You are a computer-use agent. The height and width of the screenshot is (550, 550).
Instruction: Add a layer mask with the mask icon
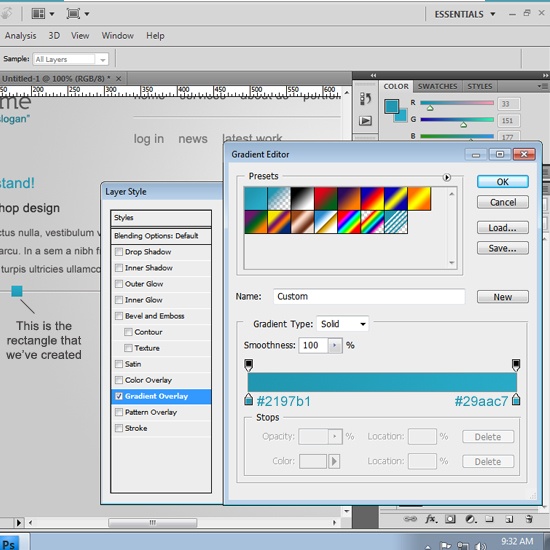pos(450,519)
